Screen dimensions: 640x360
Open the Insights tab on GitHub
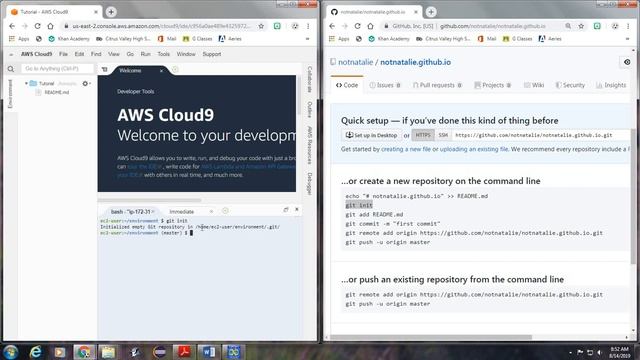(611, 85)
